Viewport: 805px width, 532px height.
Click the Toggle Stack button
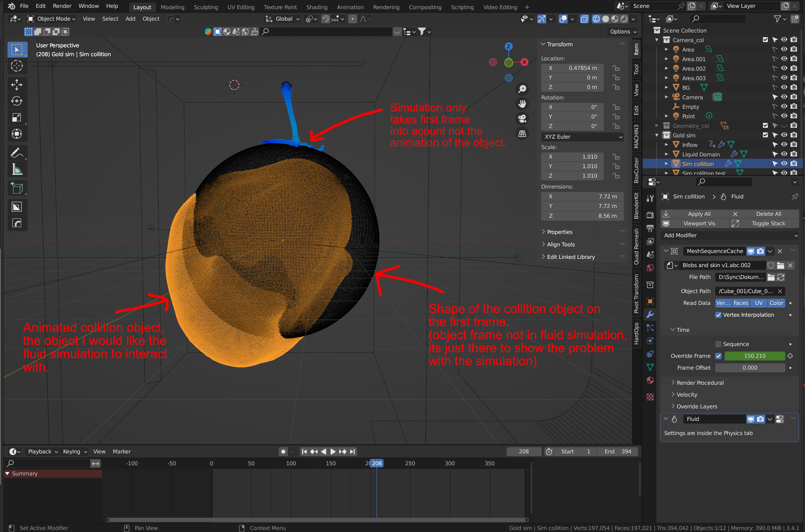[764, 223]
